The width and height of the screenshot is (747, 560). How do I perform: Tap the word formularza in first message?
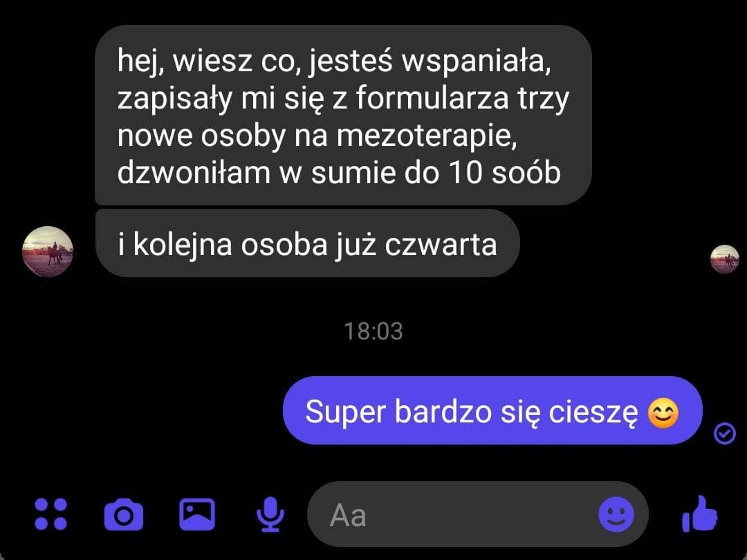(432, 98)
